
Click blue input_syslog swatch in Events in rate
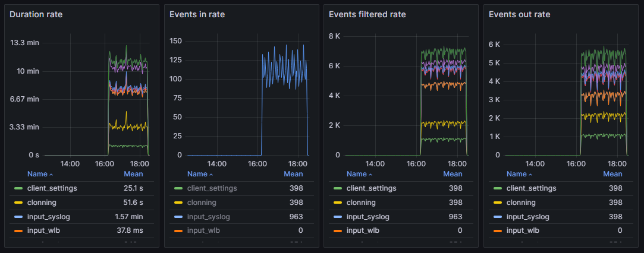pyautogui.click(x=178, y=217)
